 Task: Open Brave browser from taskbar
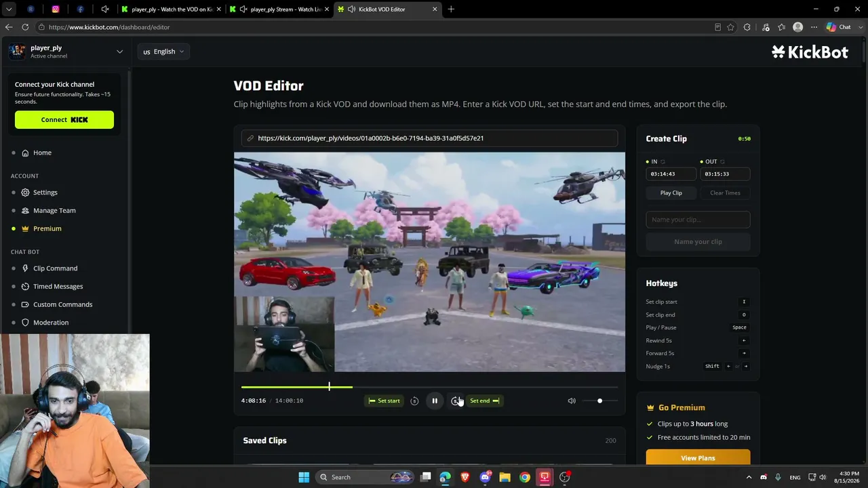point(465,477)
